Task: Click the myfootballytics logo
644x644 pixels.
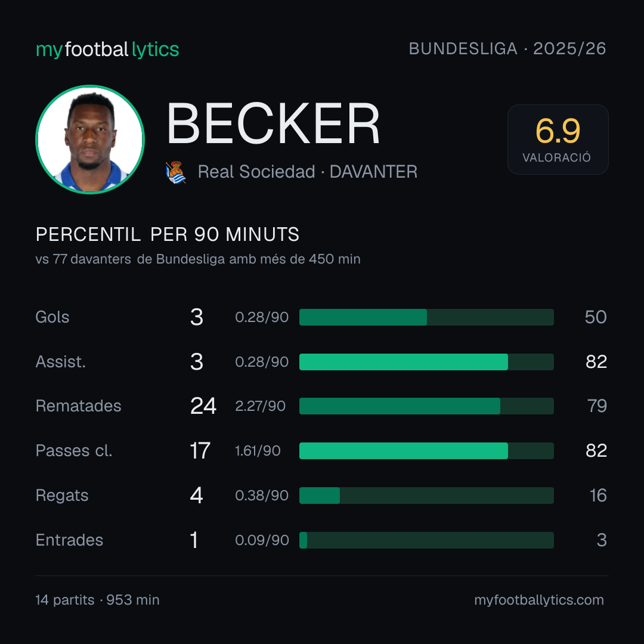Action: [x=107, y=49]
